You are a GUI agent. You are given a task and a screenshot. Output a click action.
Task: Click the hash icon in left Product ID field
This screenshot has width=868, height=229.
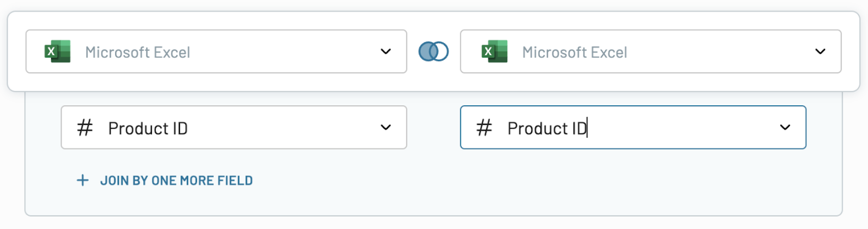tap(85, 128)
